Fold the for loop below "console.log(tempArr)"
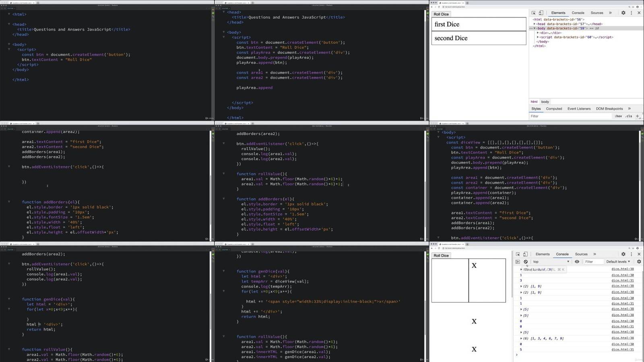Image resolution: width=644 pixels, height=362 pixels. (224, 291)
